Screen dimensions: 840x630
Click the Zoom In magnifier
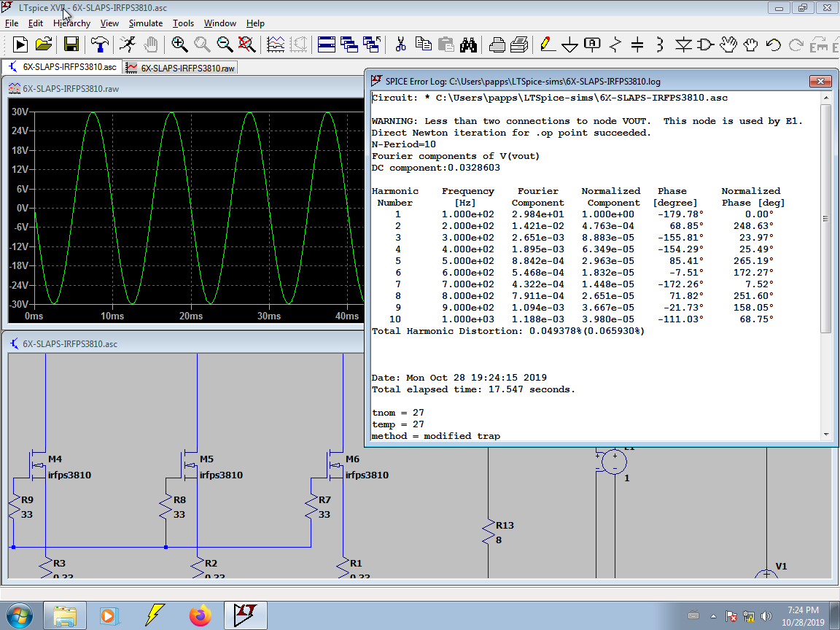pyautogui.click(x=179, y=44)
